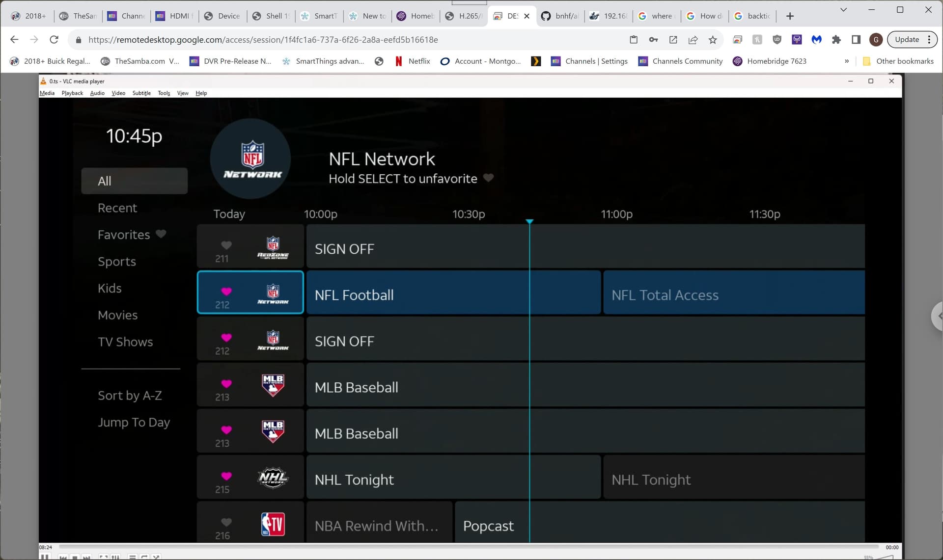
Task: Bookmark this page with the star icon
Action: (713, 40)
